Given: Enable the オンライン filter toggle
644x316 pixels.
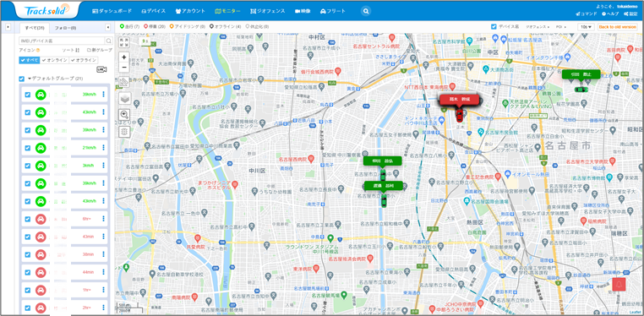Looking at the screenshot, I should (x=55, y=60).
